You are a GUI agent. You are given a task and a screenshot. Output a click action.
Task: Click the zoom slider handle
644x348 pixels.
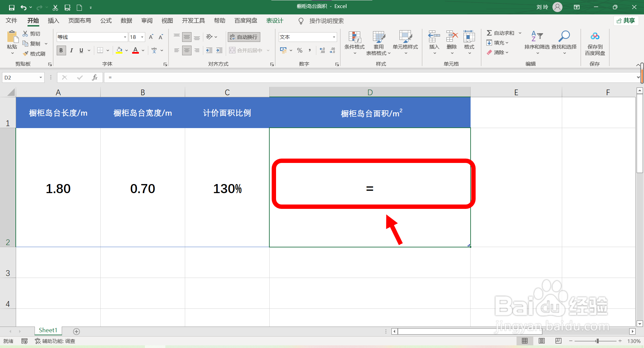(x=597, y=341)
